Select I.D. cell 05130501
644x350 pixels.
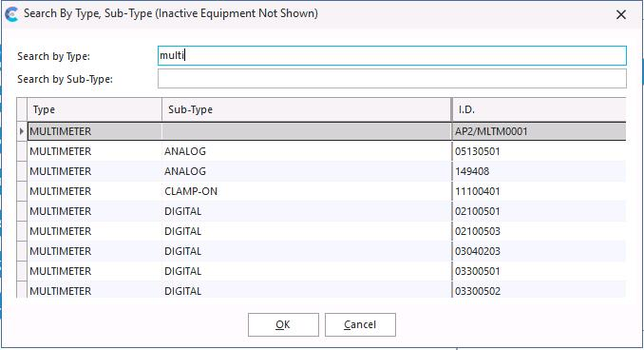[x=539, y=151]
